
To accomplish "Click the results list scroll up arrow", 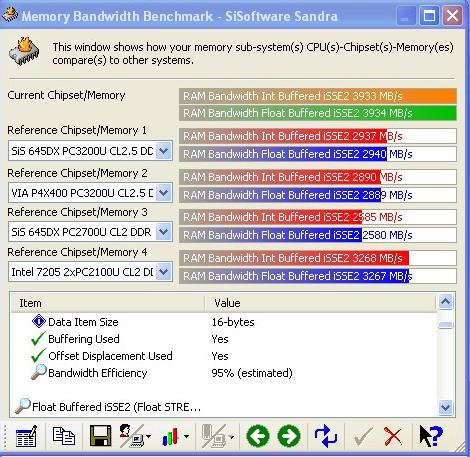I will point(446,302).
